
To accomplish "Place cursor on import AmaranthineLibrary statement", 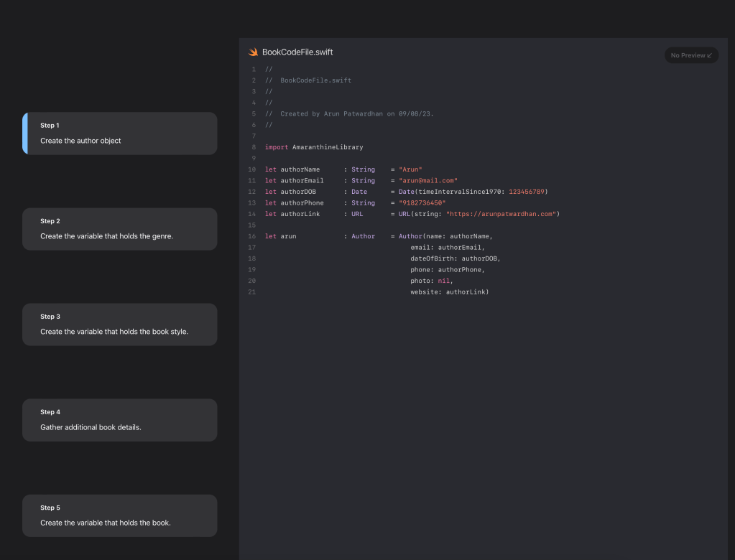I will tap(314, 147).
